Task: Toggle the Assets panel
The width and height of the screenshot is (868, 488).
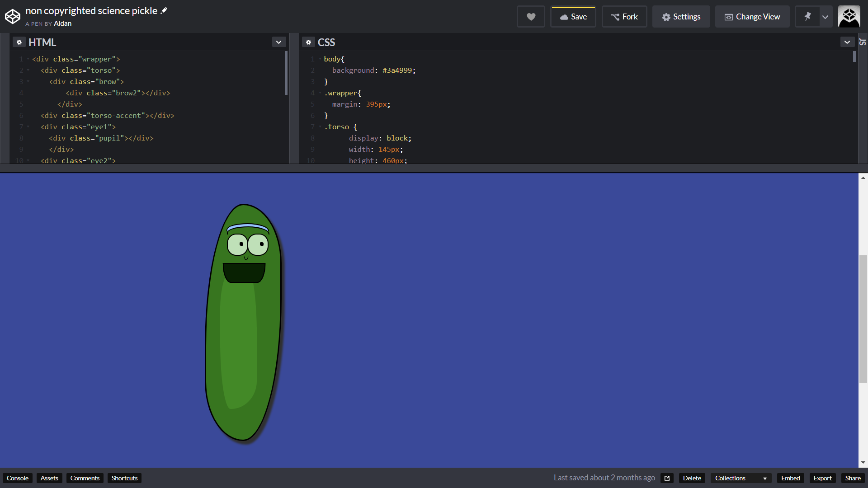Action: [49, 477]
